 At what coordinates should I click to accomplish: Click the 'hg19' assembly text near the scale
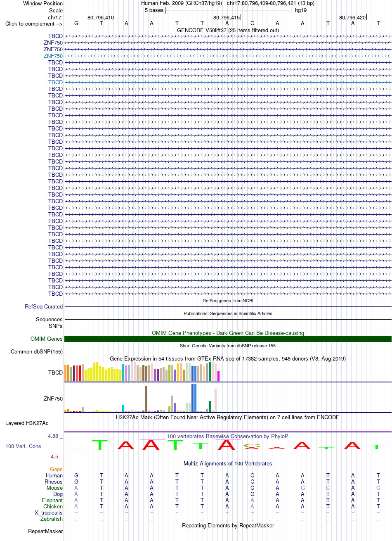tap(300, 10)
